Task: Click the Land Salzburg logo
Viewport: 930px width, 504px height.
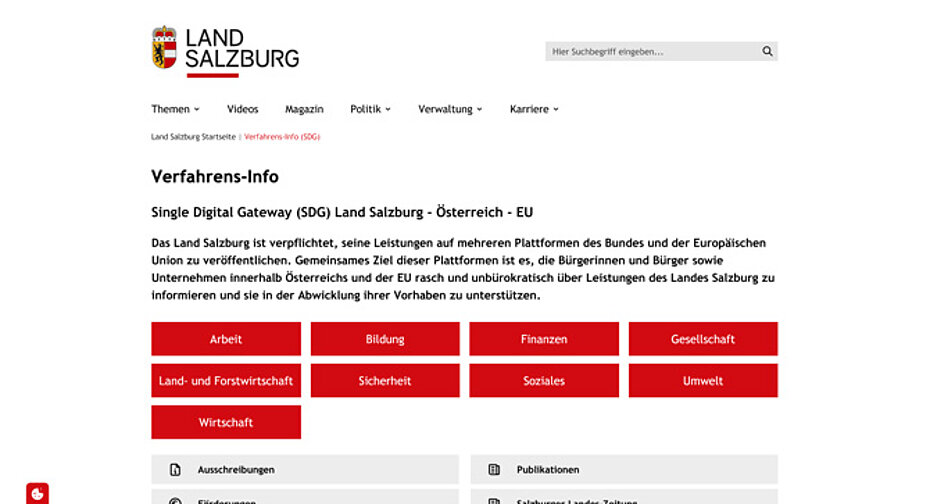Action: pos(225,50)
